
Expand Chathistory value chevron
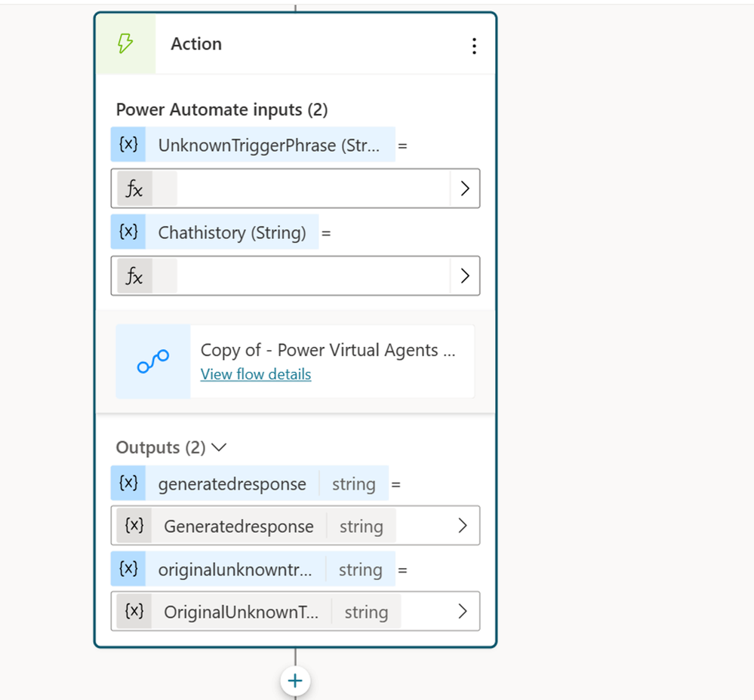tap(464, 276)
